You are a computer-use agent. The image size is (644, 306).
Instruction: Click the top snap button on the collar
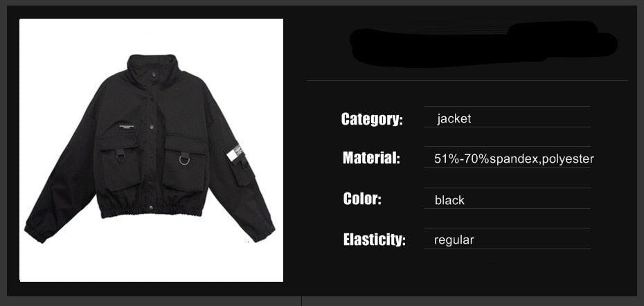pos(153,74)
